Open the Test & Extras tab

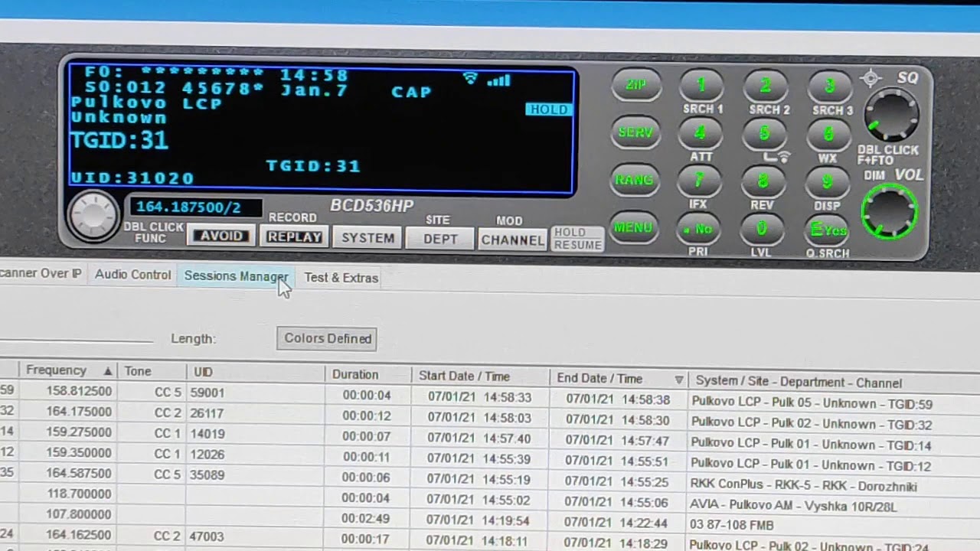point(341,278)
